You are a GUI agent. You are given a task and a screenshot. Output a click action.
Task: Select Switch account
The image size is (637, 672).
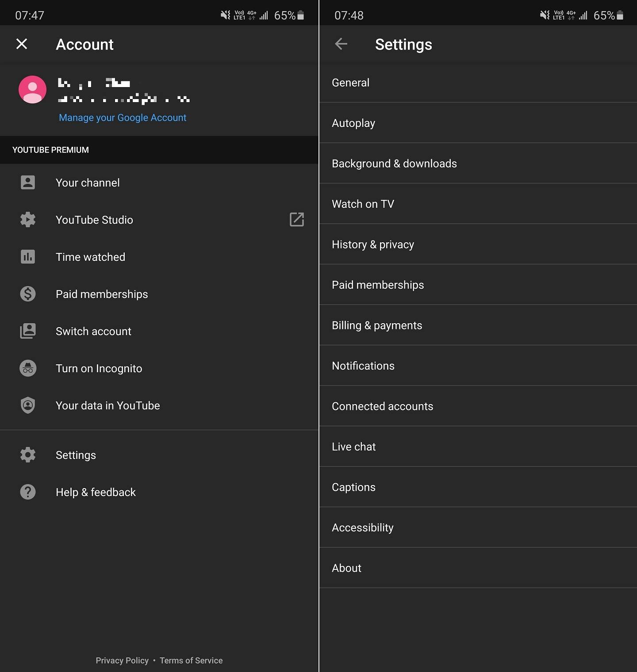(159, 331)
